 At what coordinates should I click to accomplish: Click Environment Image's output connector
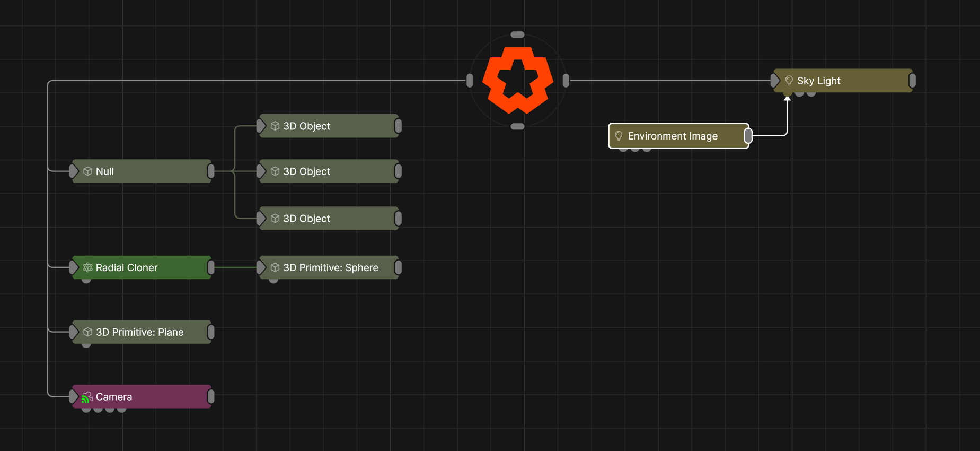pos(748,136)
